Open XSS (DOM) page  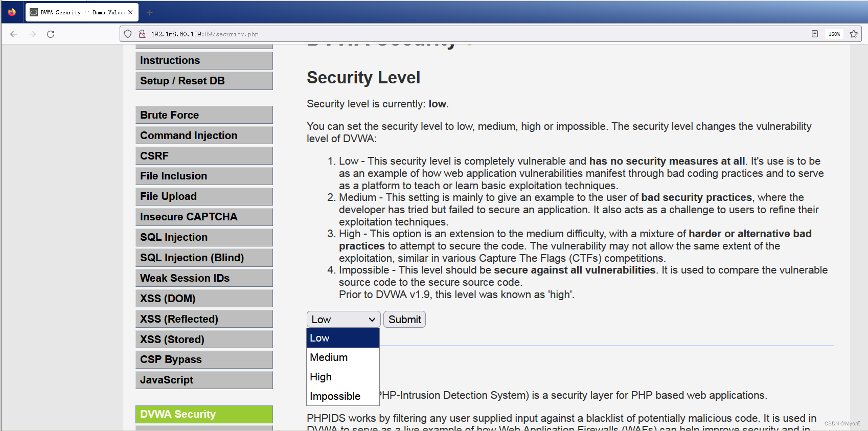click(204, 299)
